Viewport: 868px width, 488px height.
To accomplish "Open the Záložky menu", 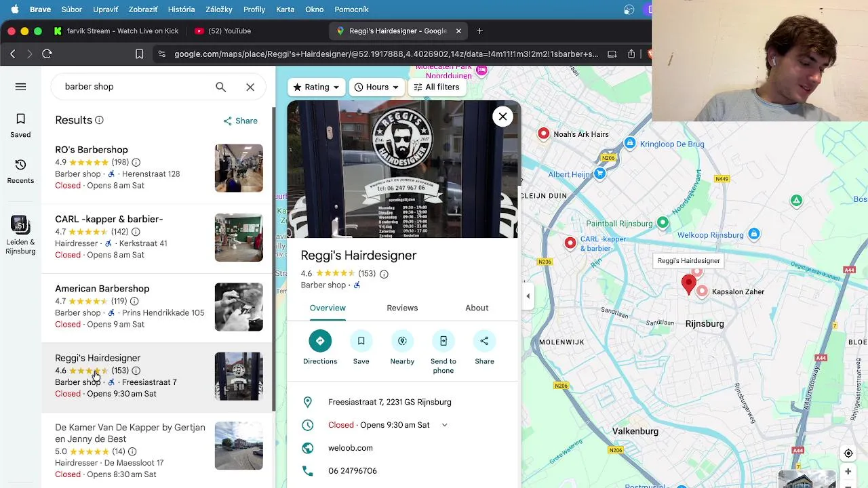I will click(218, 9).
